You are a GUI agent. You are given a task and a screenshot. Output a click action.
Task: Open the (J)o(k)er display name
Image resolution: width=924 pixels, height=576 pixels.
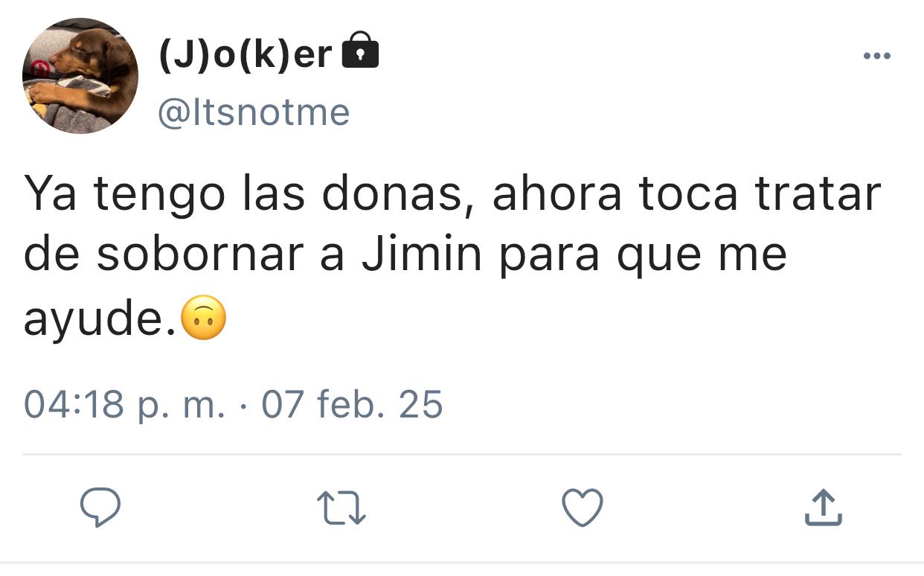(x=246, y=54)
